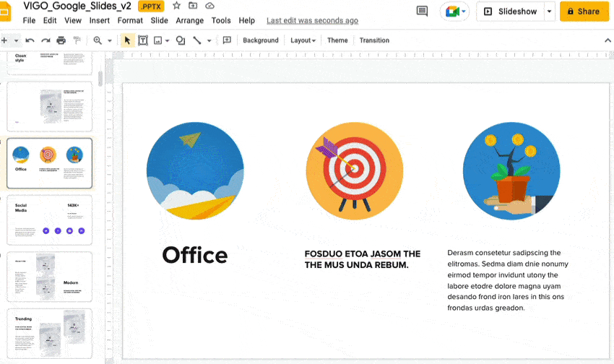
Task: Click the Transition button
Action: click(374, 40)
